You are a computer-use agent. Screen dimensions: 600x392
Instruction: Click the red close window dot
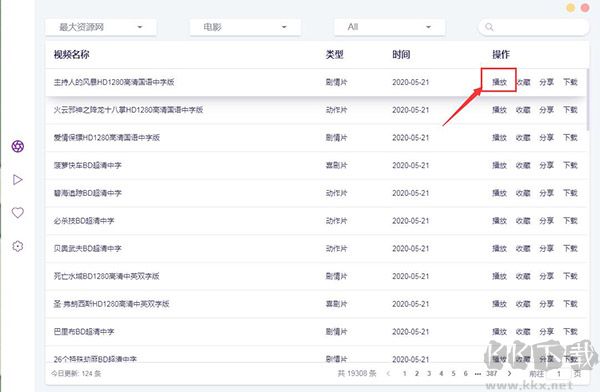pos(585,8)
